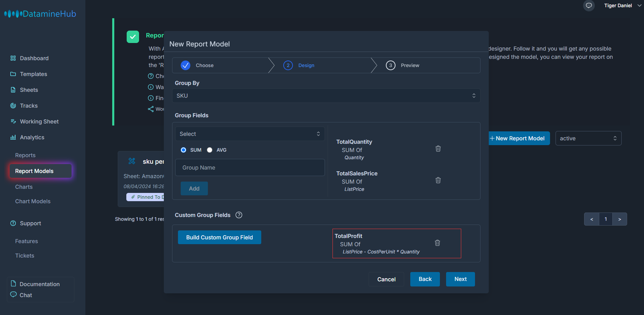644x315 pixels.
Task: Click the step 2 Design circle
Action: [x=288, y=65]
